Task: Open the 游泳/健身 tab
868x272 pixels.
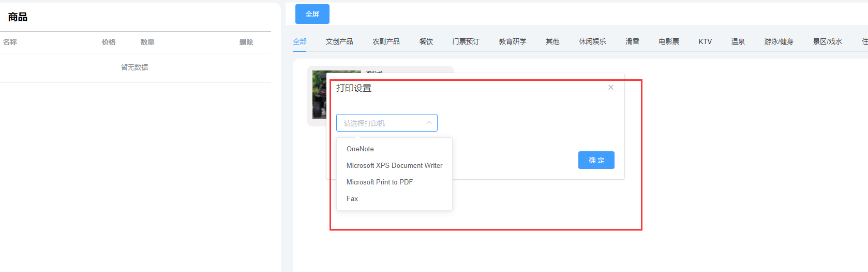Action: point(779,41)
